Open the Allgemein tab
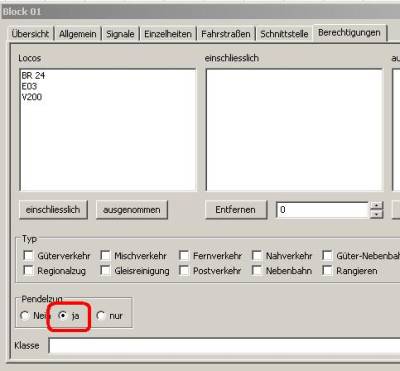The width and height of the screenshot is (400, 371). tap(78, 34)
